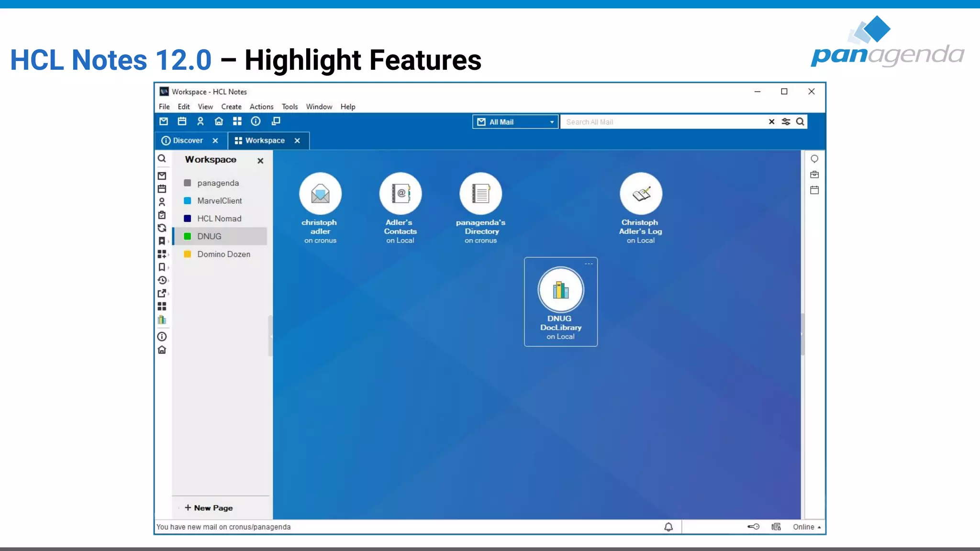
Task: Close the Workspace tab
Action: (x=297, y=141)
